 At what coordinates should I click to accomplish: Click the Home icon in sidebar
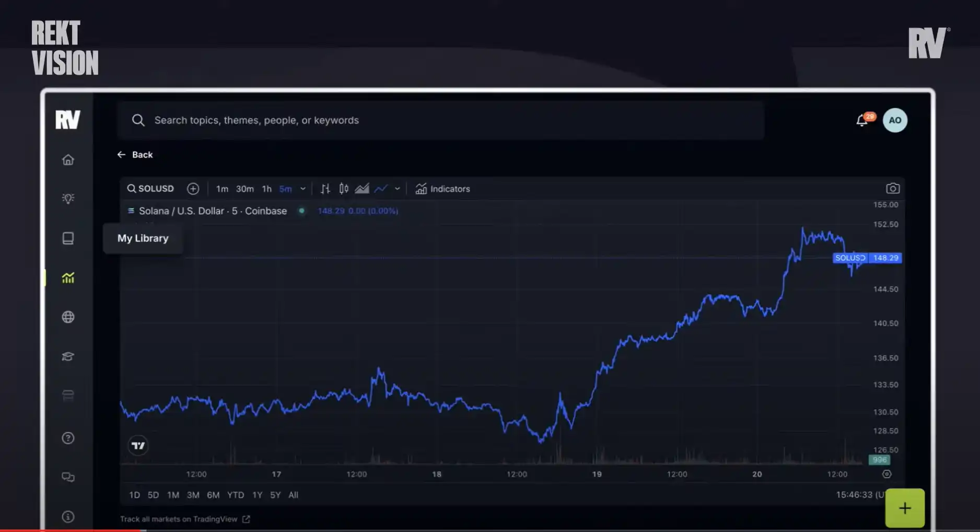click(68, 160)
